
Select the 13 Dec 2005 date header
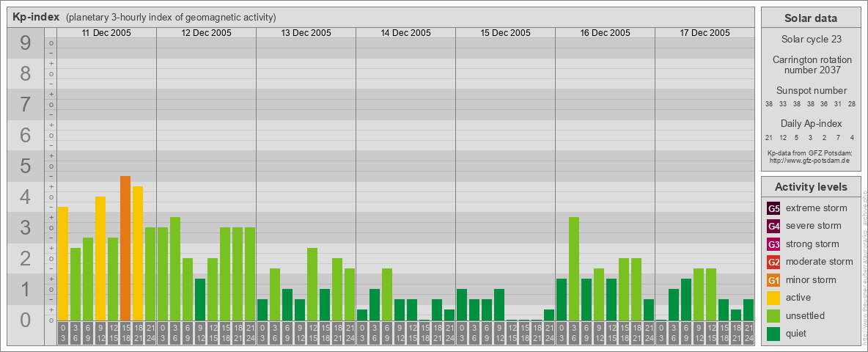pyautogui.click(x=306, y=33)
